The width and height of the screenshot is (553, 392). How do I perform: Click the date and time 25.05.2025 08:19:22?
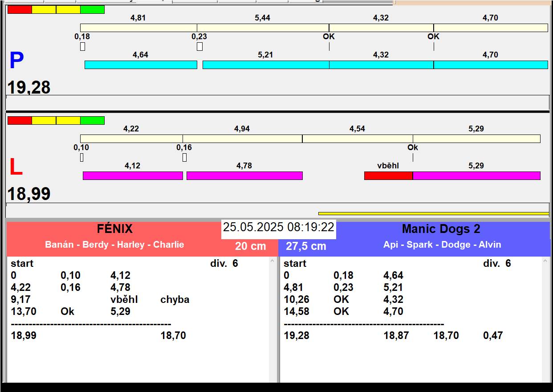click(x=279, y=227)
